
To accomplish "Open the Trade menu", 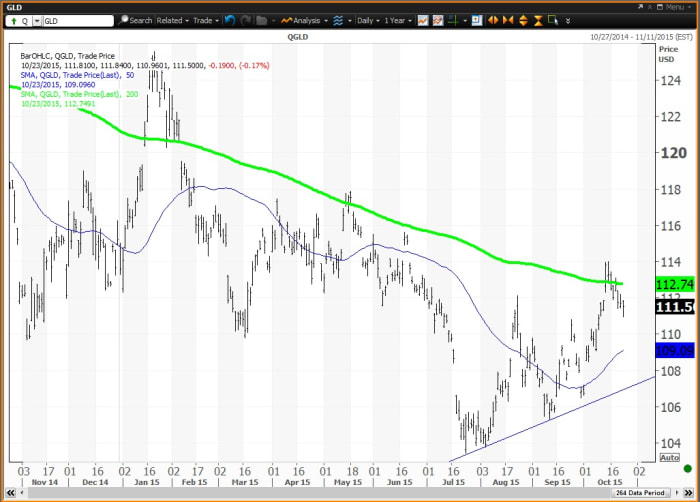I will (206, 20).
